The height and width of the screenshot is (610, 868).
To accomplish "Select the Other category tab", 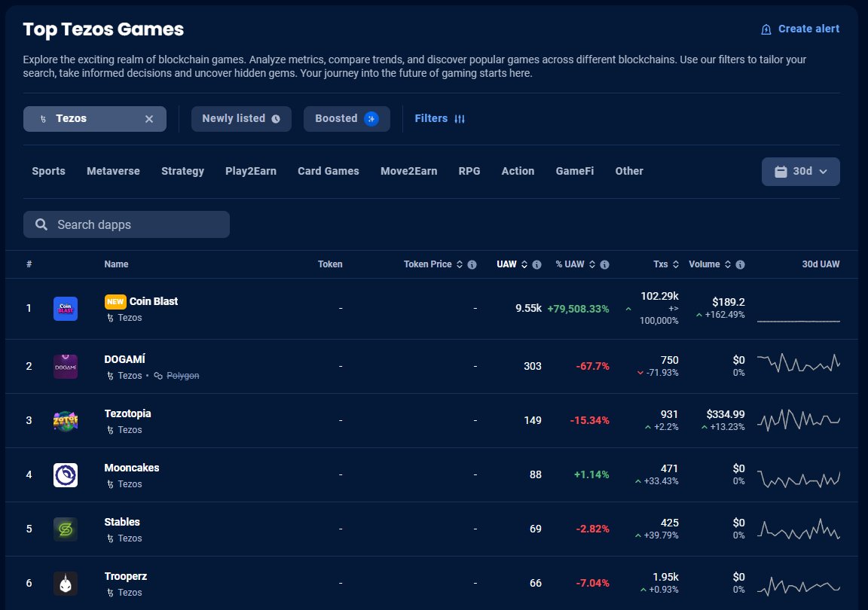I will (x=629, y=171).
